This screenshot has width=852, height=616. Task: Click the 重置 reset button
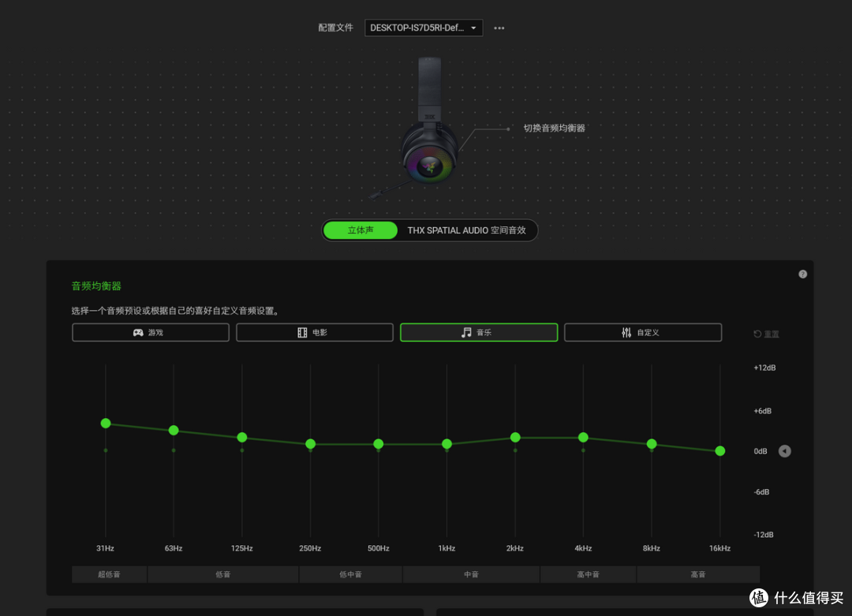point(766,334)
